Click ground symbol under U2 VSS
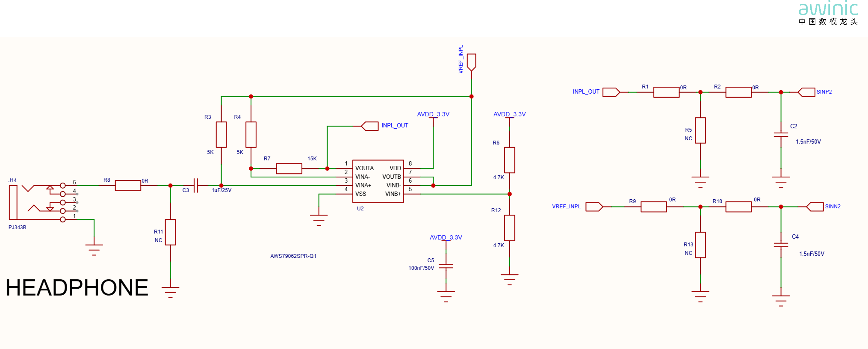 click(319, 220)
